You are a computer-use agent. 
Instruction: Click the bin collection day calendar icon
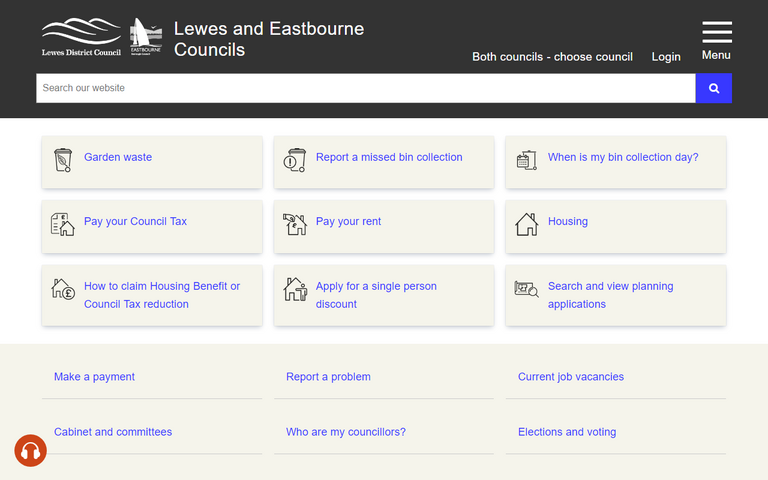[x=527, y=159]
